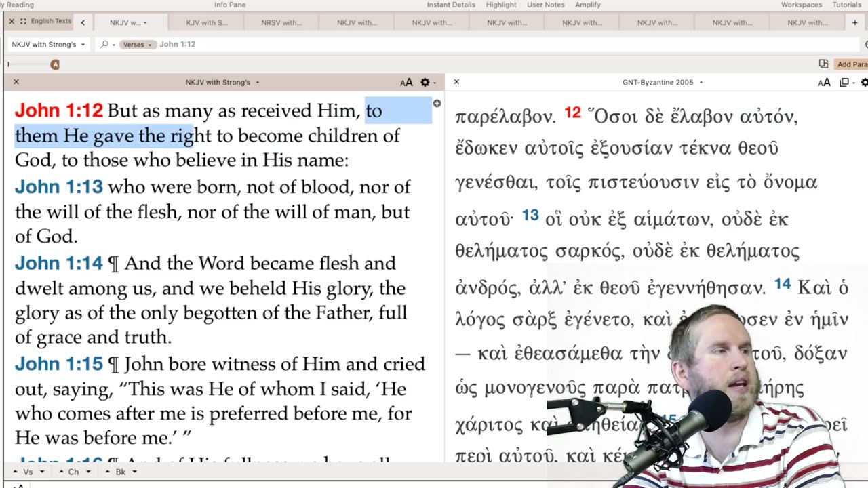This screenshot has width=868, height=488.
Task: Click the John 1:15 verse reference
Action: coord(59,364)
